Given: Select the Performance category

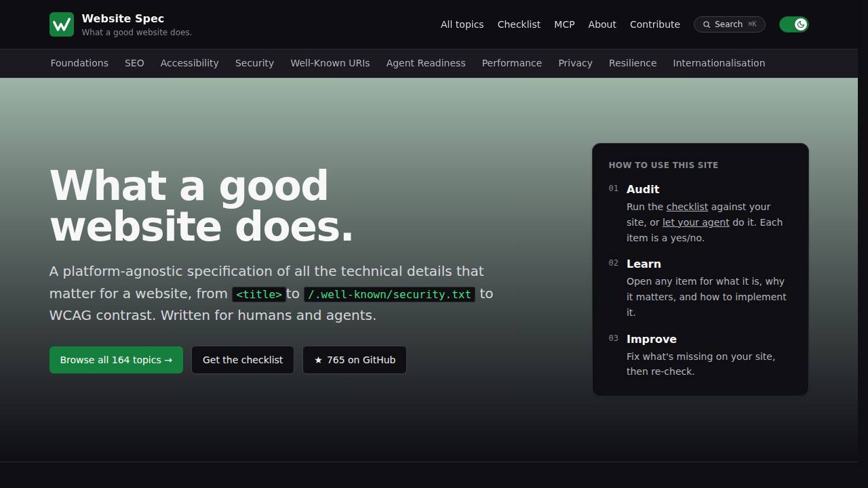Looking at the screenshot, I should [512, 63].
